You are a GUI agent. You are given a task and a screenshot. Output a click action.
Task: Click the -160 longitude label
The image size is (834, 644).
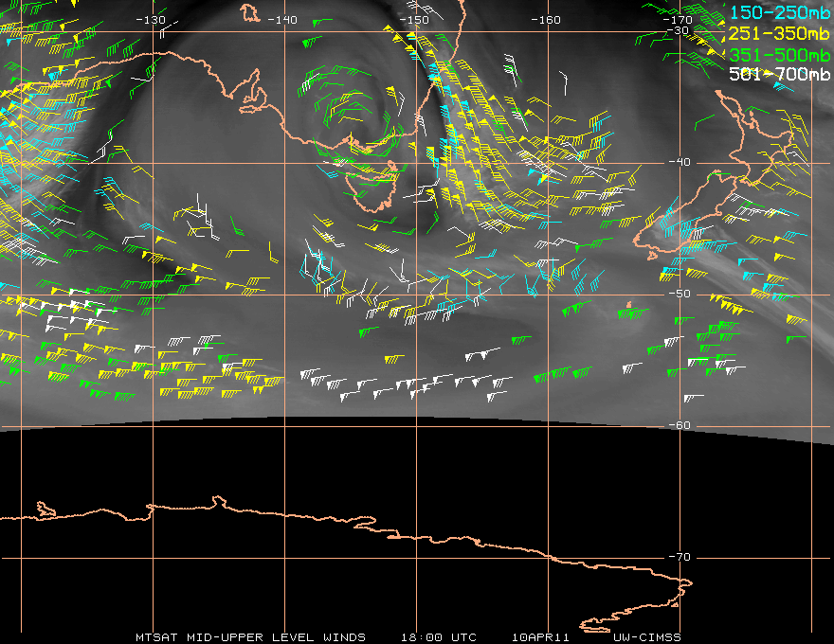click(546, 20)
